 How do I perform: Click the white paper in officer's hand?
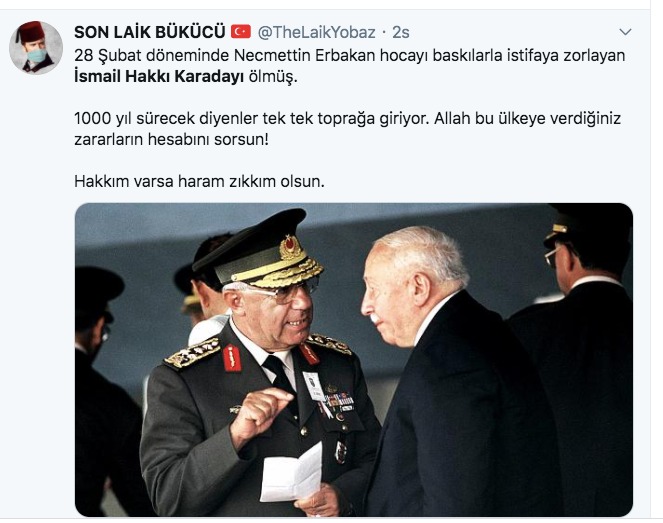click(x=292, y=474)
